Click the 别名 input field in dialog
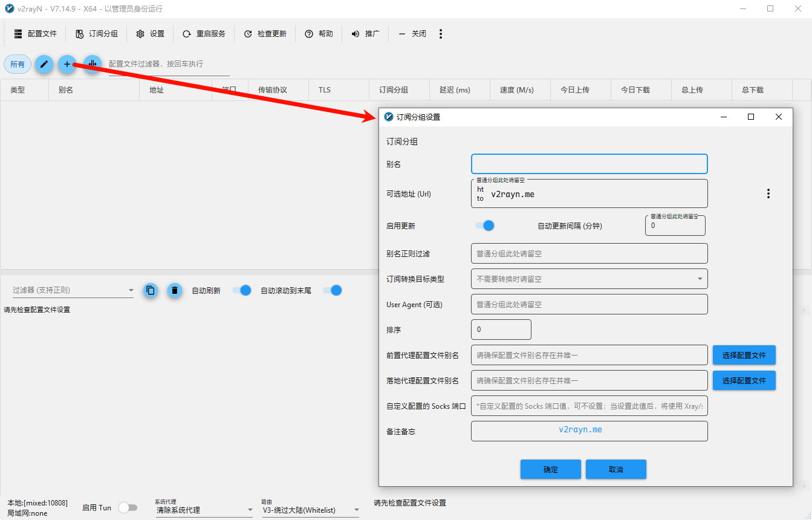The width and height of the screenshot is (812, 520). tap(590, 164)
